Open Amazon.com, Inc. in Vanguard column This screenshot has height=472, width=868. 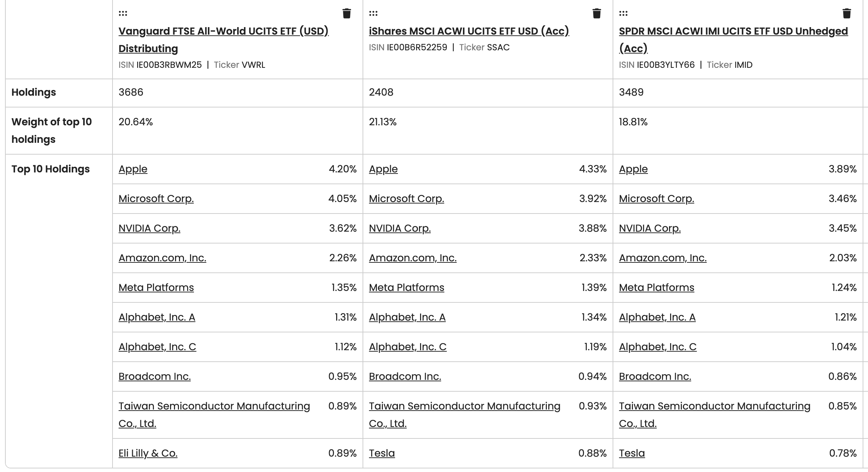(163, 258)
